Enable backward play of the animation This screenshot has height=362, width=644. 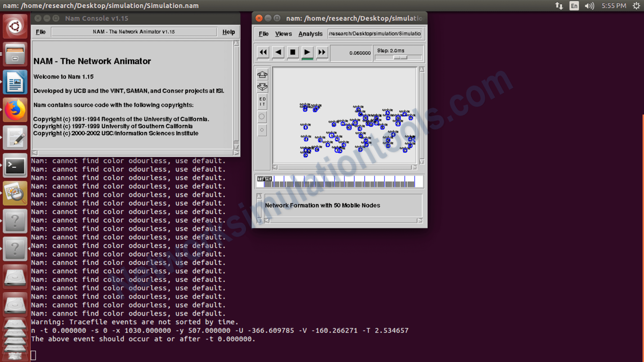(x=278, y=52)
